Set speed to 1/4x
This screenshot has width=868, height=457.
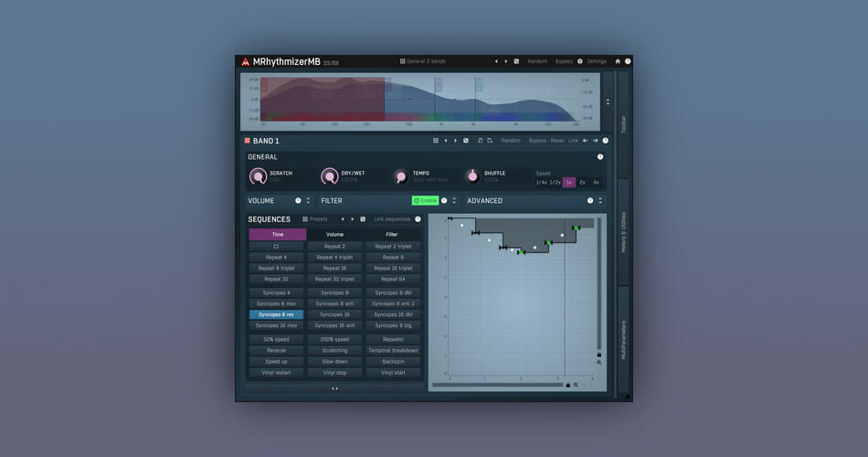click(542, 182)
